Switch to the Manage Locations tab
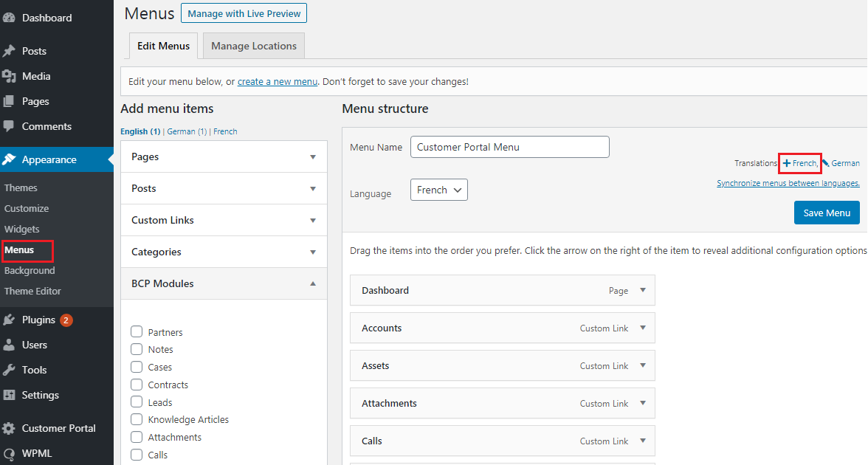The image size is (868, 465). [253, 46]
